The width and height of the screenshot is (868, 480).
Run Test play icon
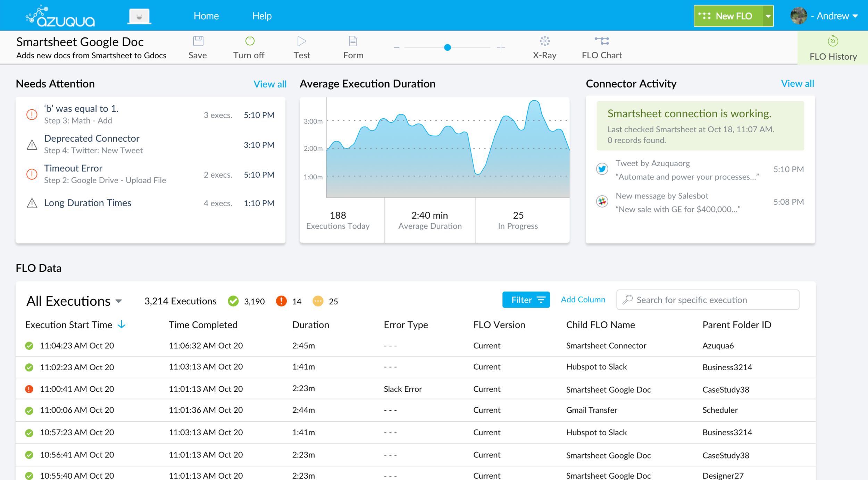[302, 41]
